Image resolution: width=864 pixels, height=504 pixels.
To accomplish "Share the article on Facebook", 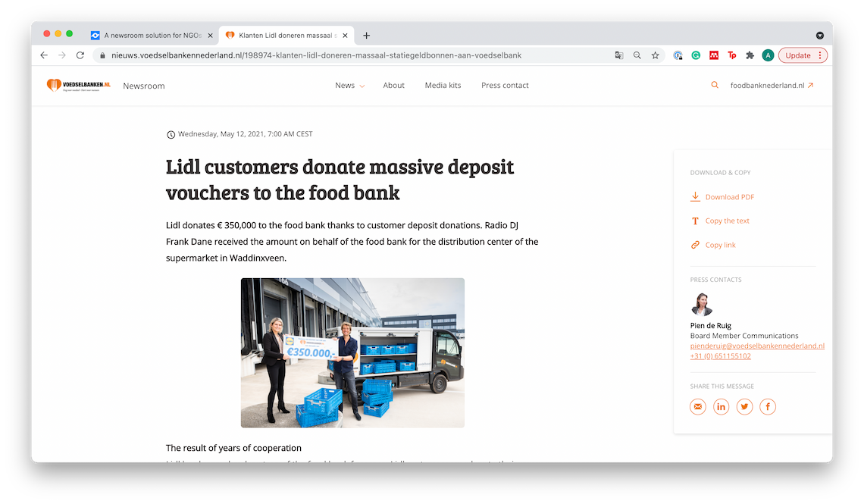I will pos(768,407).
